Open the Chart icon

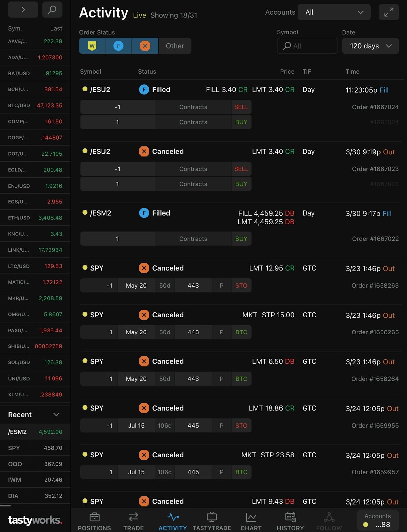[x=251, y=517]
